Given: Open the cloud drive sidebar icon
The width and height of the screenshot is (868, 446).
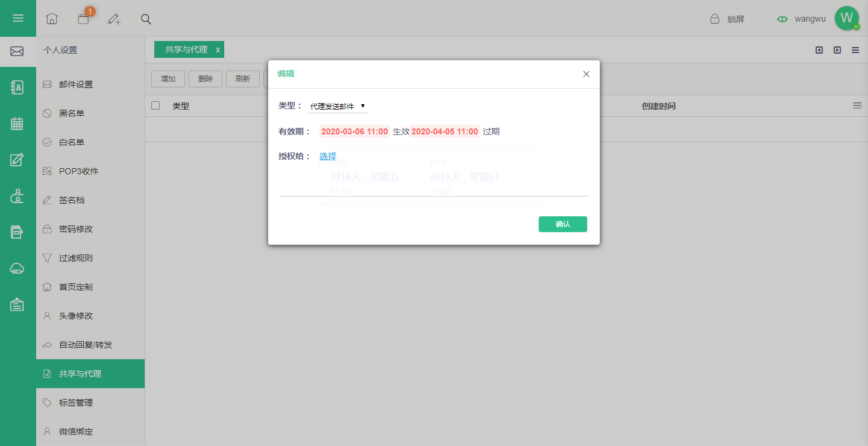Looking at the screenshot, I should point(17,268).
